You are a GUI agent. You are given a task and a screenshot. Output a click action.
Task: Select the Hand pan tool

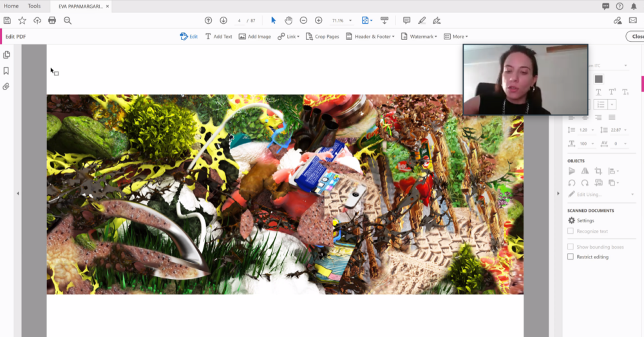(x=289, y=21)
